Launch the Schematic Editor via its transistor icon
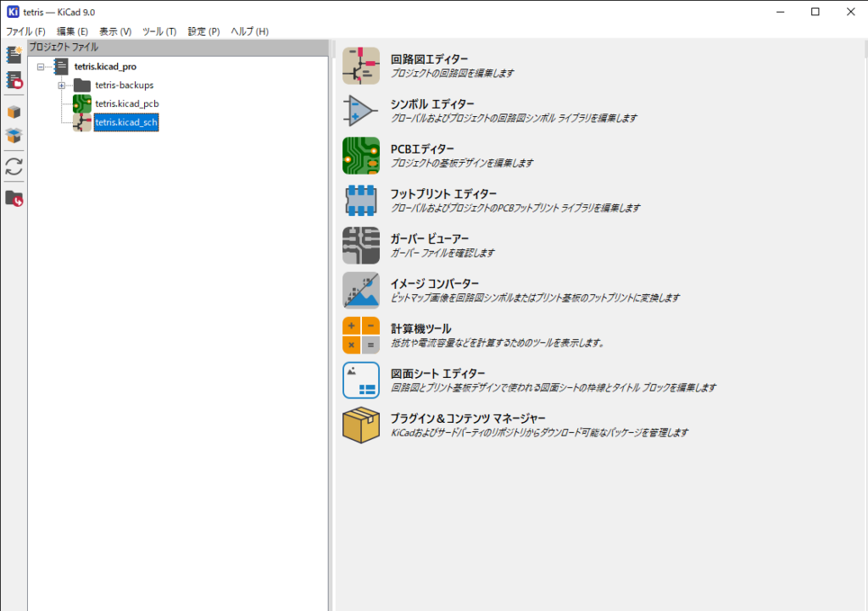The height and width of the screenshot is (611, 868). [x=361, y=66]
